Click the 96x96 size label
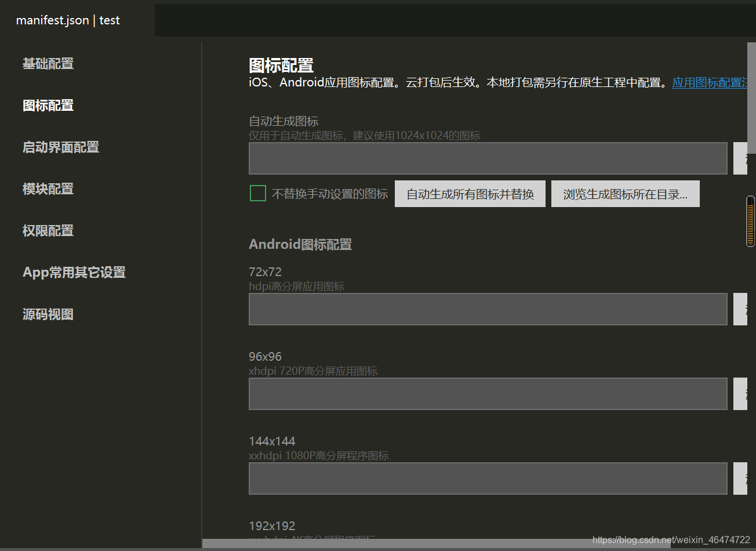This screenshot has width=756, height=551. click(x=265, y=357)
